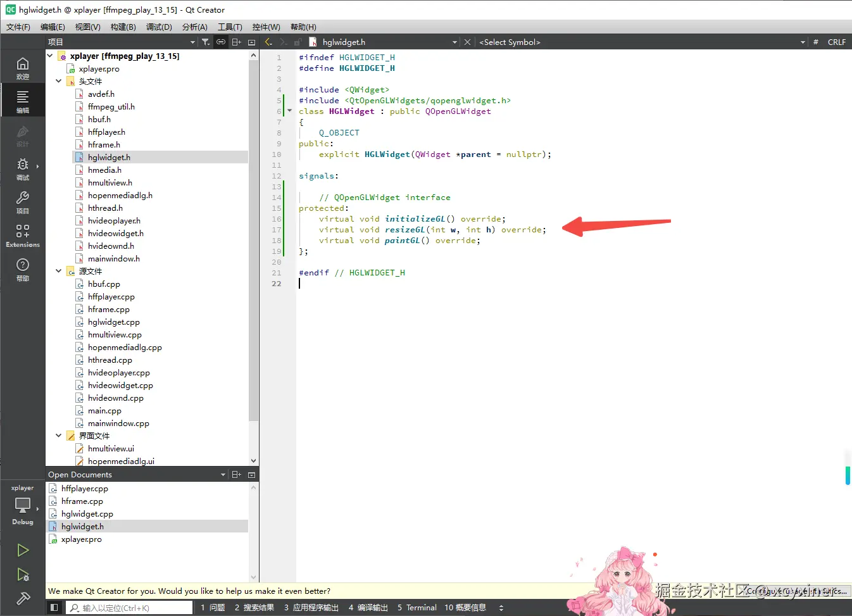Viewport: 852px width, 616px height.
Task: Switch to Debug (调试) mode
Action: [23, 169]
